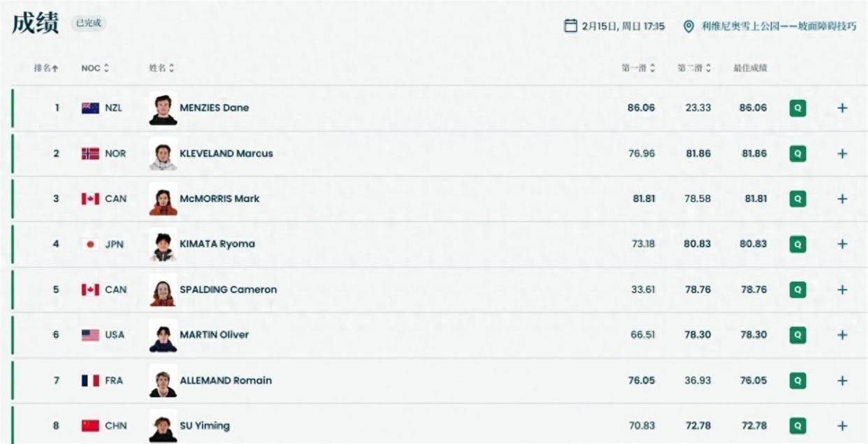Click the USA flag icon
Image resolution: width=868 pixels, height=444 pixels.
90,335
